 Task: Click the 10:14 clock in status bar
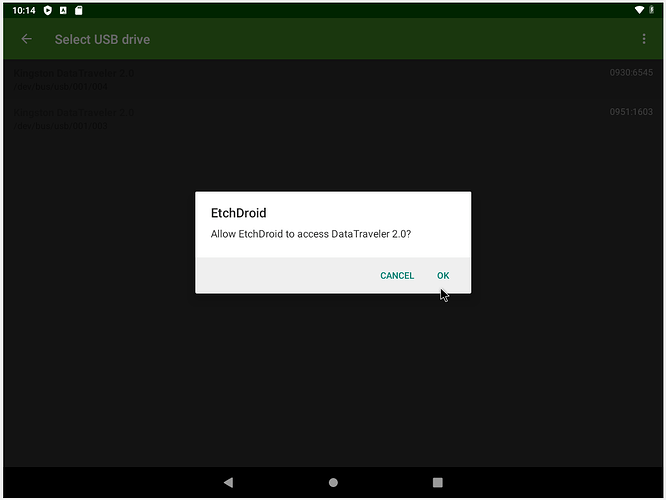[24, 10]
